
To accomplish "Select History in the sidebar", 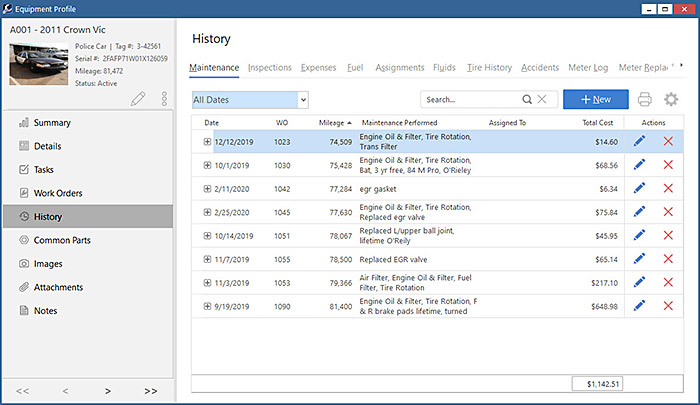I will (x=88, y=217).
